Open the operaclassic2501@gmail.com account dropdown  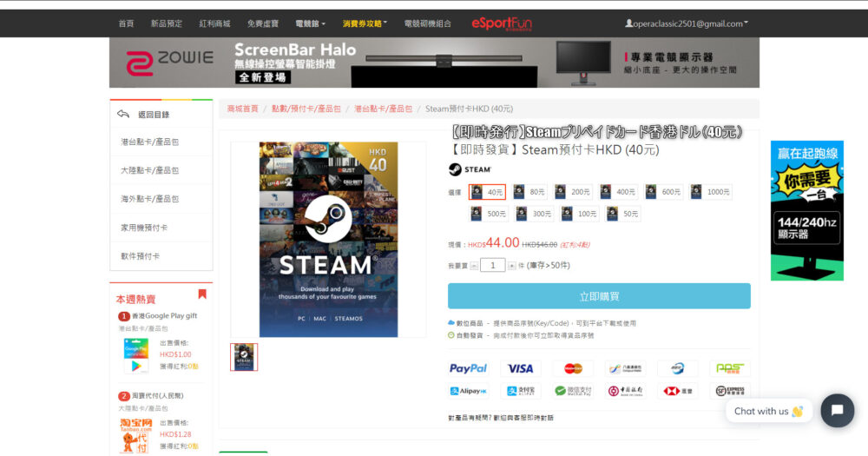(687, 23)
